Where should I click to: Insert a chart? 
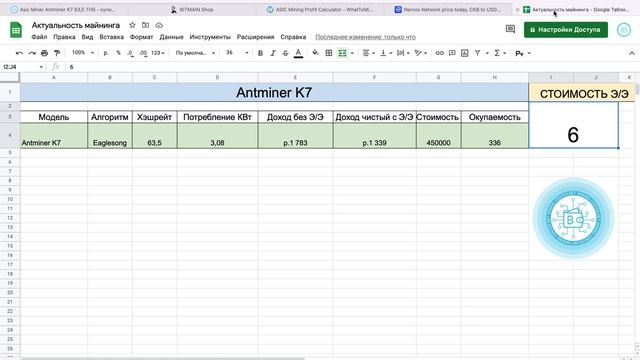pos(464,53)
